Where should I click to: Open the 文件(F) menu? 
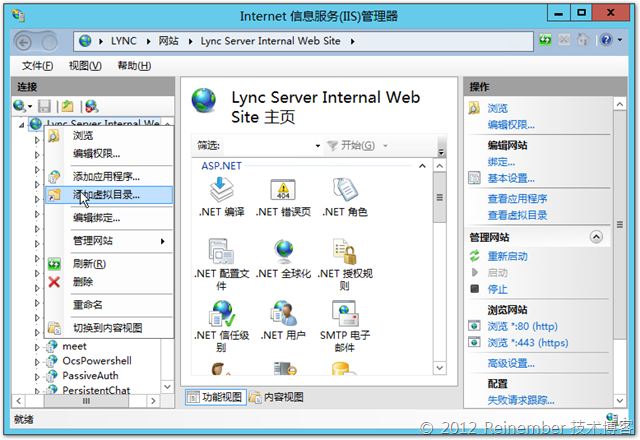point(37,66)
